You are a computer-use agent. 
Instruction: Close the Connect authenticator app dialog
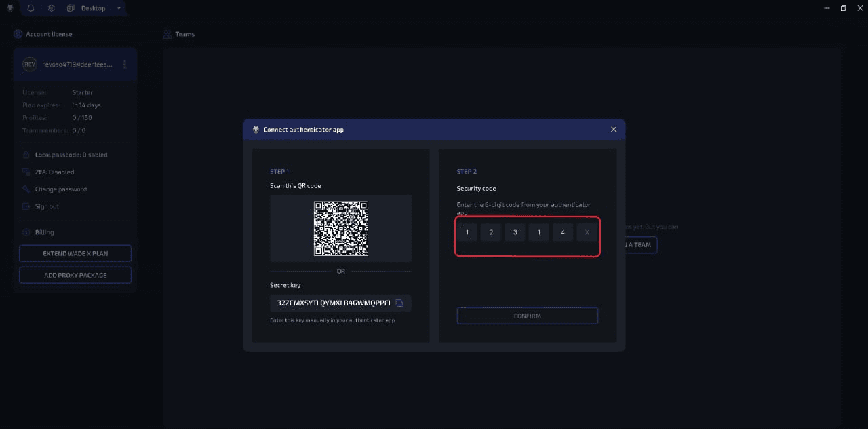coord(614,129)
